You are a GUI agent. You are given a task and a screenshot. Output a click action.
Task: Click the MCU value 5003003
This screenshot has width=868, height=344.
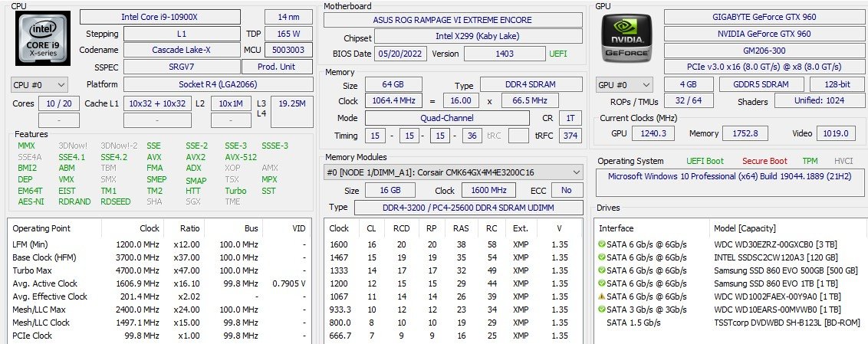[x=288, y=50]
